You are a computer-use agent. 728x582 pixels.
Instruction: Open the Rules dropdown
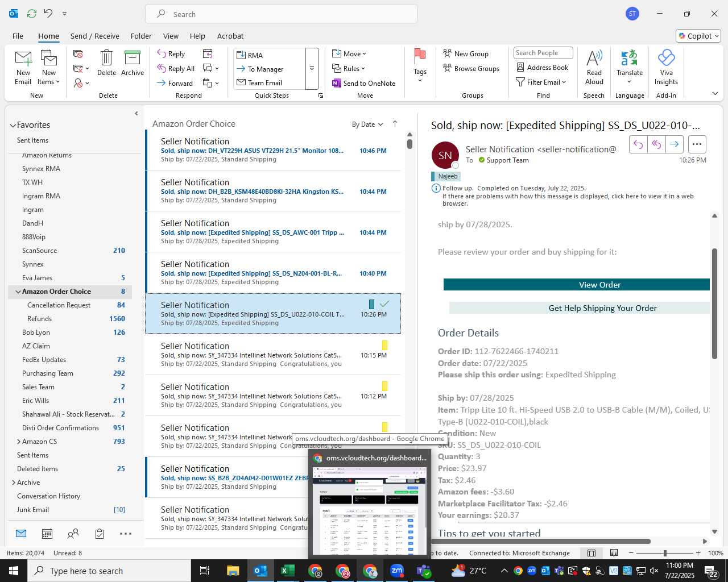point(349,68)
